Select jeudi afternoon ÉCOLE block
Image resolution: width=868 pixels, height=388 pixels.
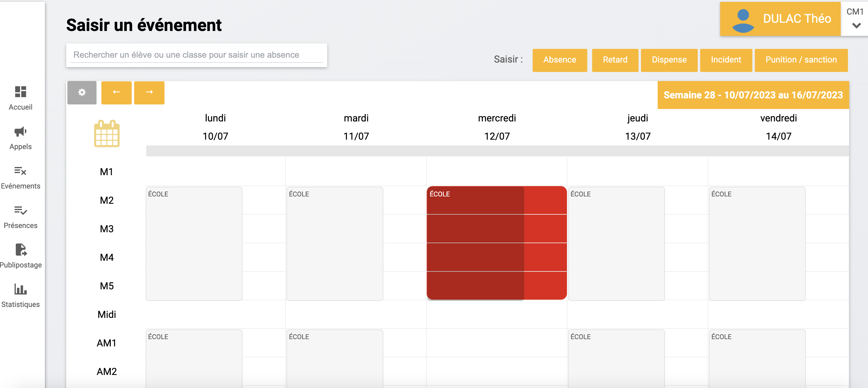[x=616, y=358]
